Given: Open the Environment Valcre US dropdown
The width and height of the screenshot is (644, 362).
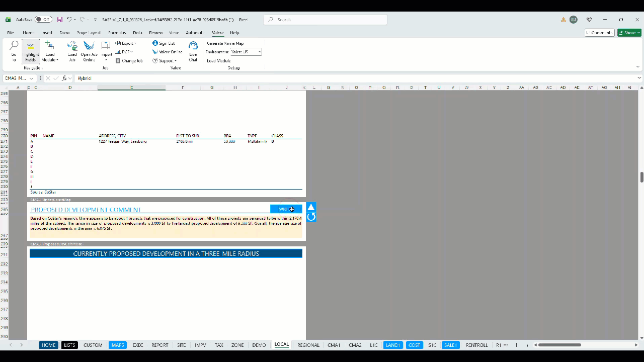Looking at the screenshot, I should (x=247, y=52).
